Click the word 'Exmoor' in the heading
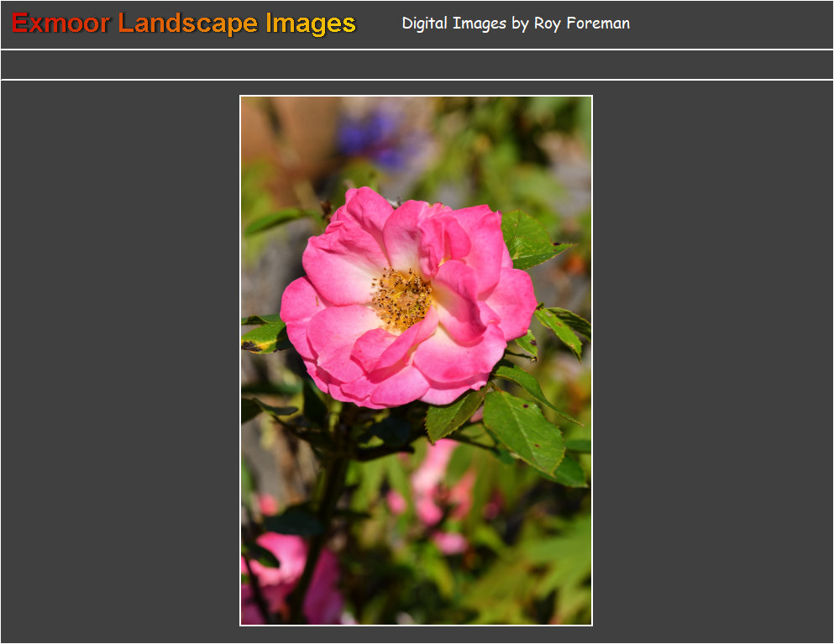The height and width of the screenshot is (644, 834). pyautogui.click(x=60, y=24)
